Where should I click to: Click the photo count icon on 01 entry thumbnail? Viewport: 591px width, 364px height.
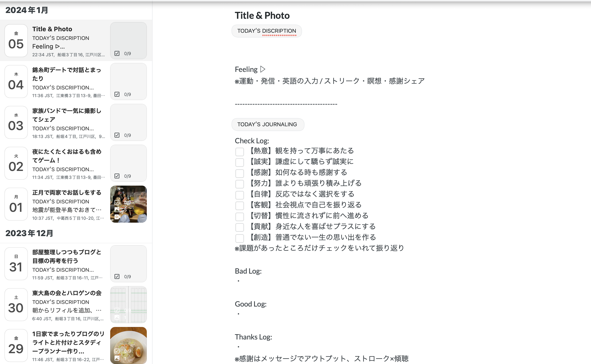[x=117, y=210]
